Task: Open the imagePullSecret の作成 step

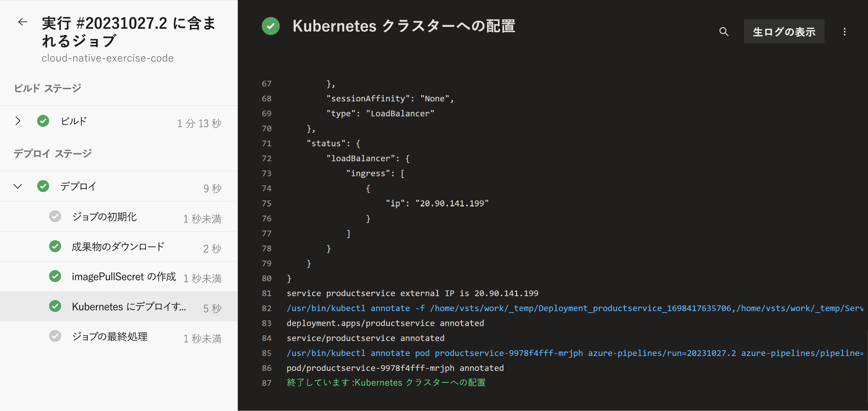Action: [124, 277]
